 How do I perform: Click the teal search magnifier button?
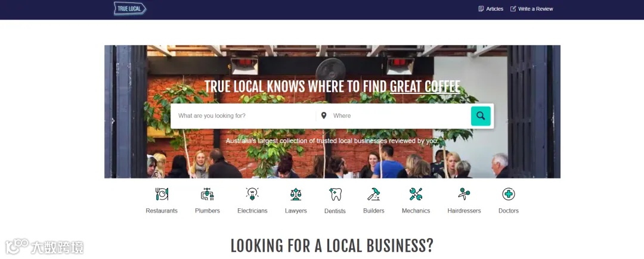point(481,116)
